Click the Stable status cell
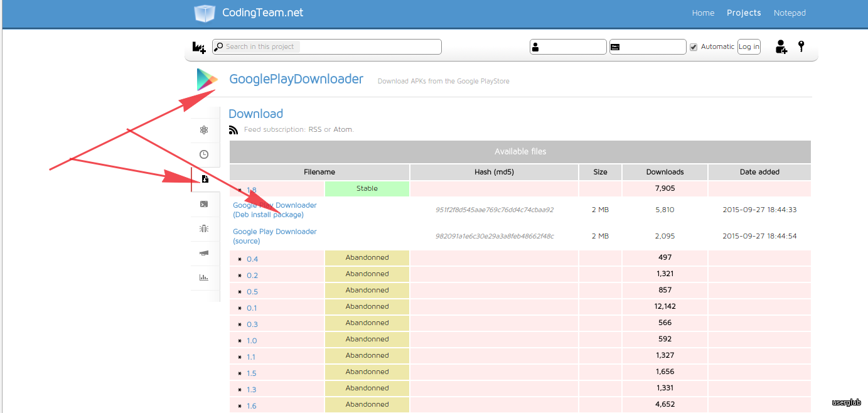 (367, 188)
